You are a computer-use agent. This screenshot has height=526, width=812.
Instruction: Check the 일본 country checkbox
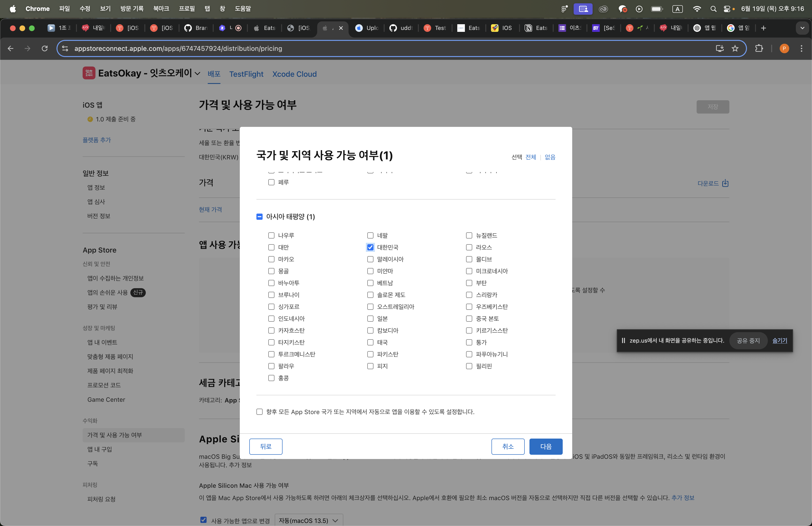pyautogui.click(x=370, y=319)
